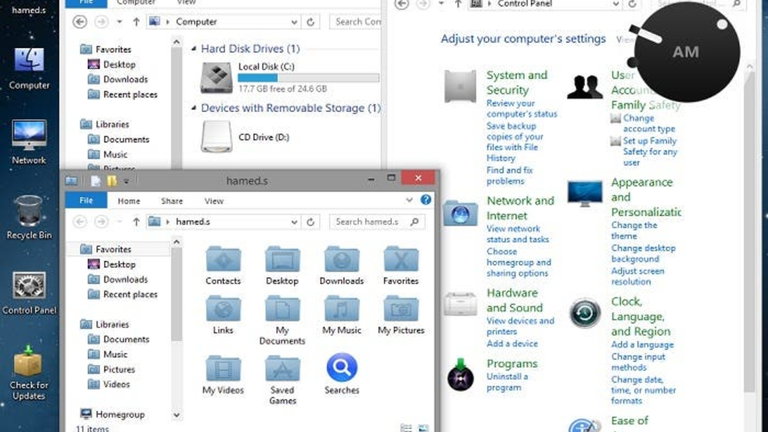
Task: Refresh the hamed.s folder view
Action: pos(310,222)
